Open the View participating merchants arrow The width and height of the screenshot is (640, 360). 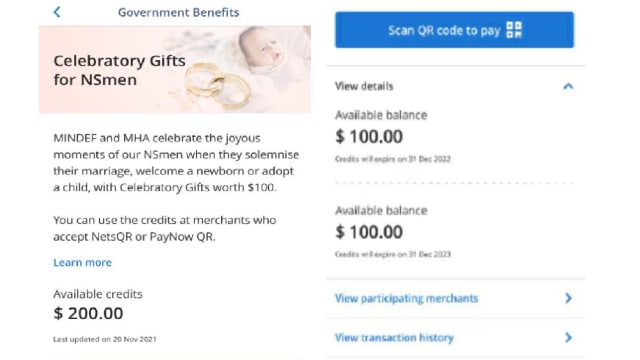568,298
